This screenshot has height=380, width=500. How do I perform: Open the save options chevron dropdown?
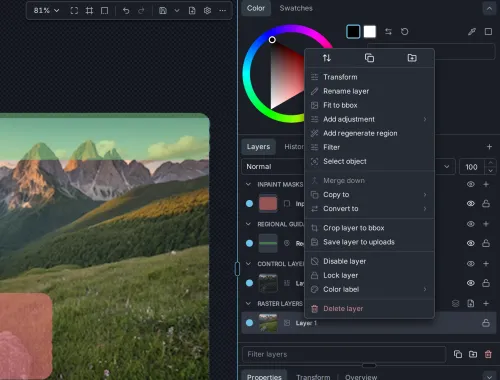(x=177, y=11)
